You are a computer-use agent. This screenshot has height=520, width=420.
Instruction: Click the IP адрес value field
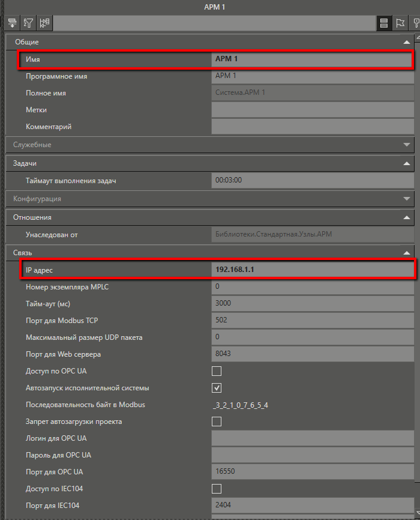pos(312,270)
